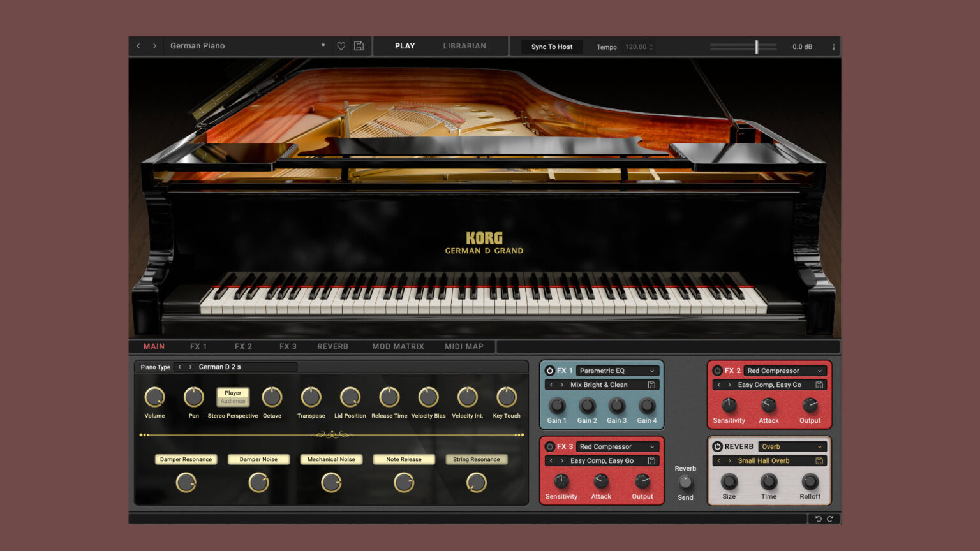Screen dimensions: 980x551
Task: Open the Overb reverb type dropdown
Action: 792,446
